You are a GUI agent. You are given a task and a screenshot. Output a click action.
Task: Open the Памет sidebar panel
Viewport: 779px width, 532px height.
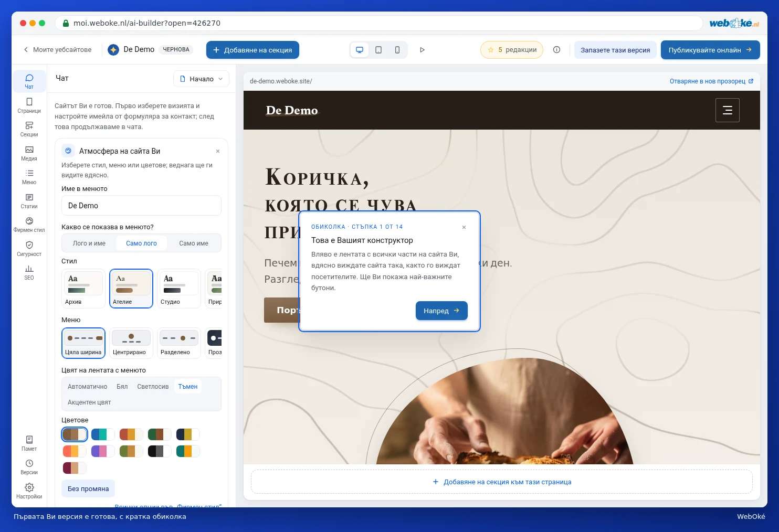(x=29, y=443)
